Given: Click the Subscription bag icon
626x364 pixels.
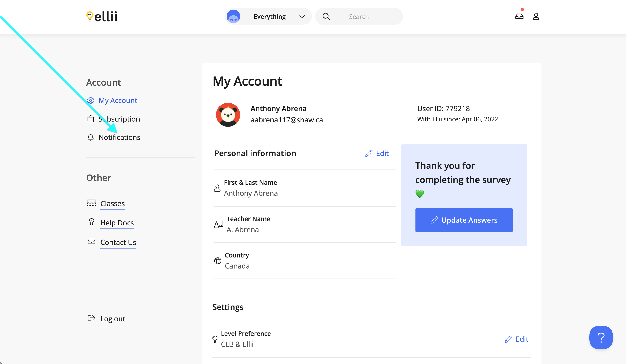Looking at the screenshot, I should [91, 119].
